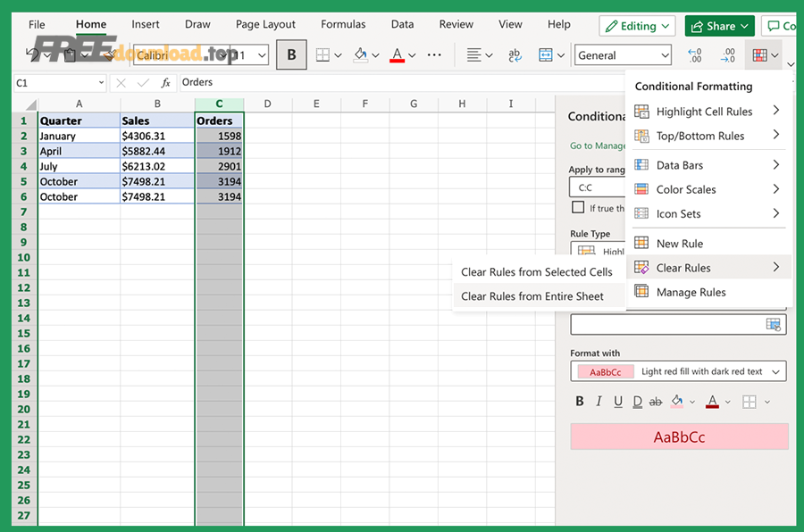The image size is (804, 532).
Task: Check the 'If true then stop' checkbox
Action: click(x=578, y=207)
